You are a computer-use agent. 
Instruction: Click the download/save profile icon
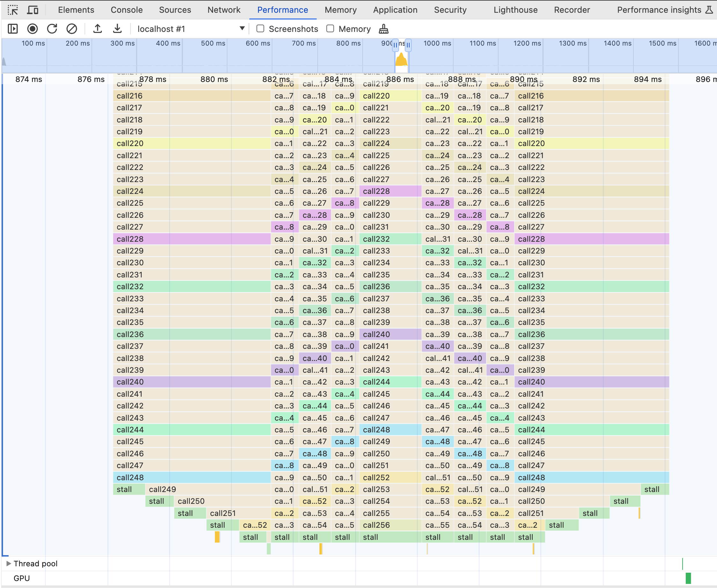[117, 29]
